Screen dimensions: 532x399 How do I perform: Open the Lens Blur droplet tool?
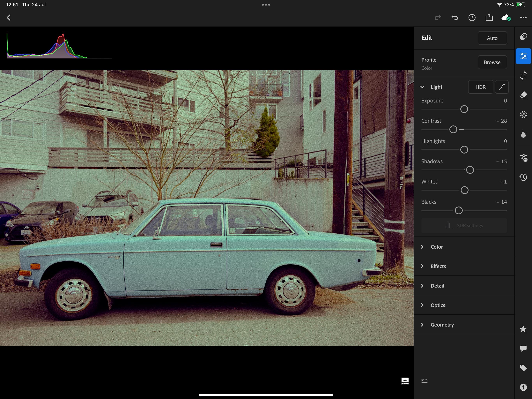523,134
